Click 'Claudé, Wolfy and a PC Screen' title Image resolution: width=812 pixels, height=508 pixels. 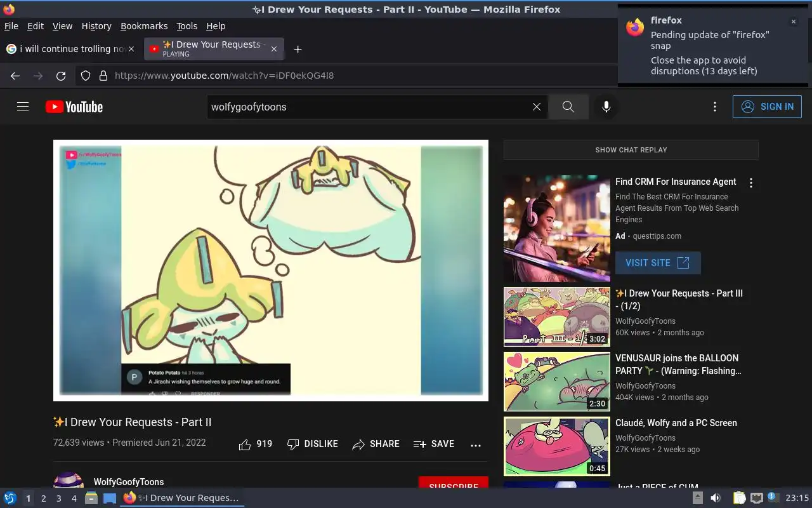pos(676,423)
